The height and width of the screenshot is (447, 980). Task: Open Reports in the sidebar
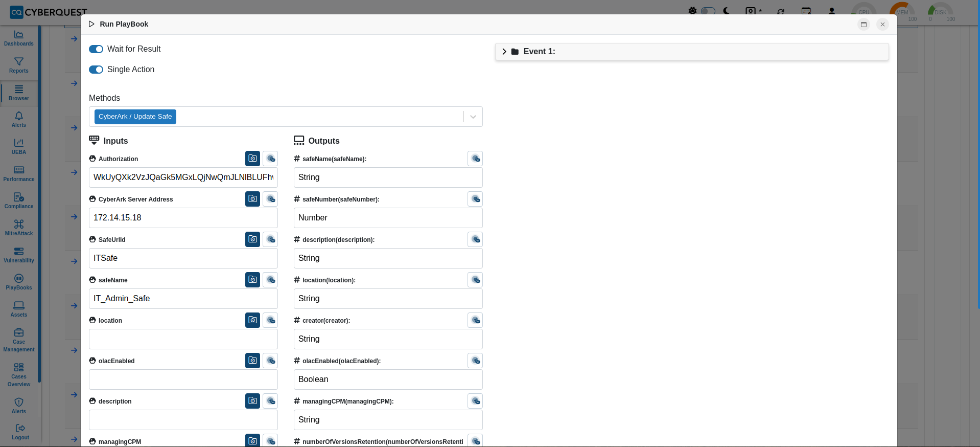point(19,65)
